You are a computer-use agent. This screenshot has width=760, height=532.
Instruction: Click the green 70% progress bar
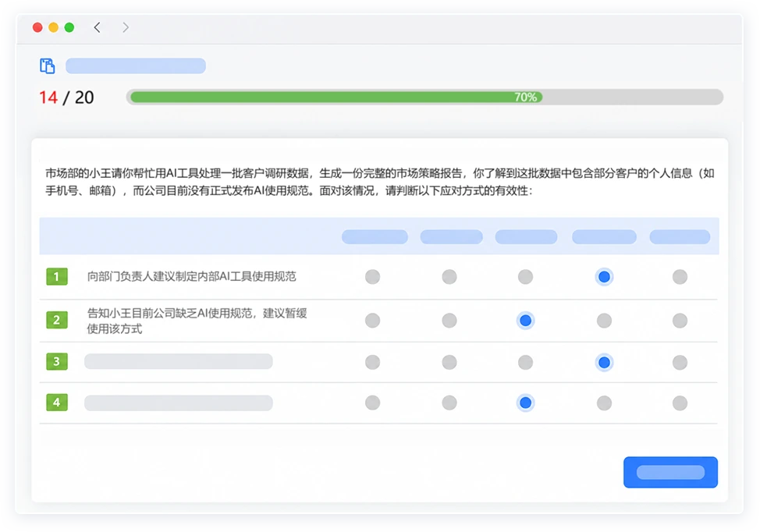click(x=336, y=97)
